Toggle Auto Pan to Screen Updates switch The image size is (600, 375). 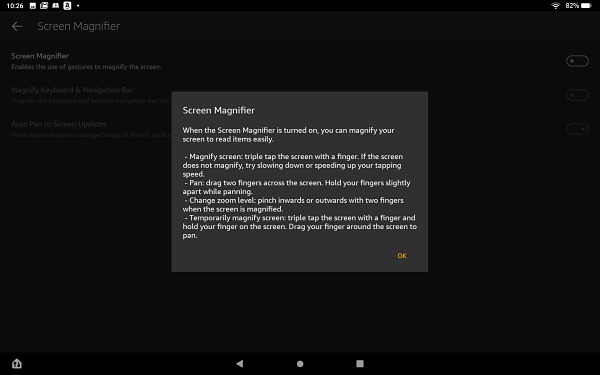point(577,129)
